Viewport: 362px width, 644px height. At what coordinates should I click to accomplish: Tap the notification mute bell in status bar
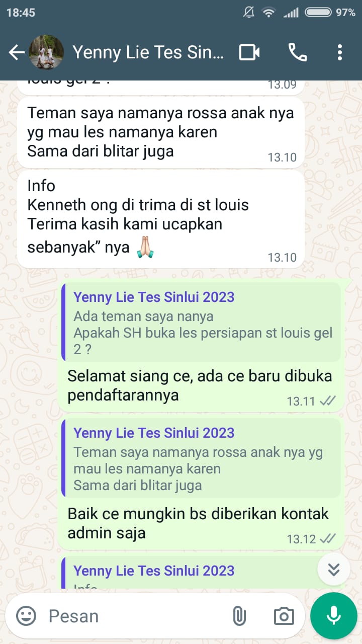click(x=248, y=13)
